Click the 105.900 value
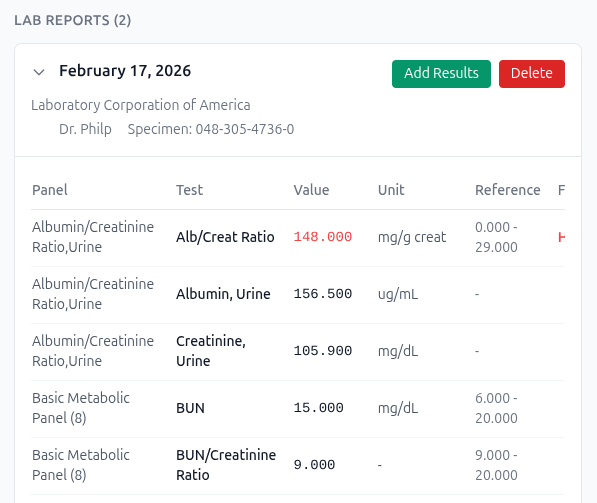The image size is (597, 503). 323,351
